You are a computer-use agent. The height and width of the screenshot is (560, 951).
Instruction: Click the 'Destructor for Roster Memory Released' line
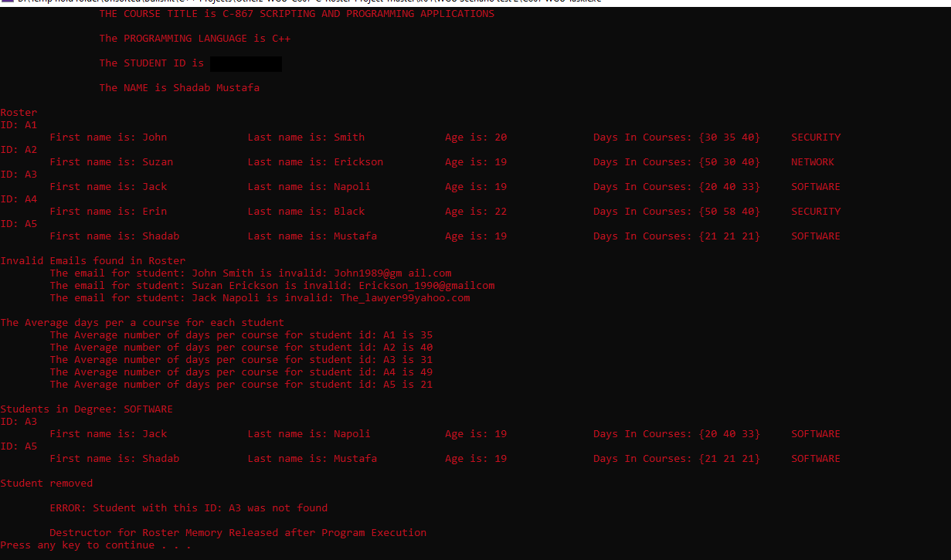pos(238,533)
